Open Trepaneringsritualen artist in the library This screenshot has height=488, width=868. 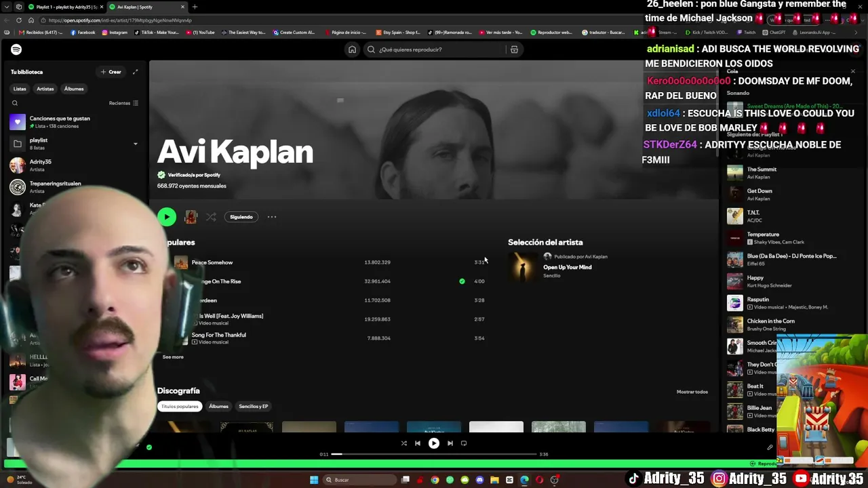[x=73, y=187]
